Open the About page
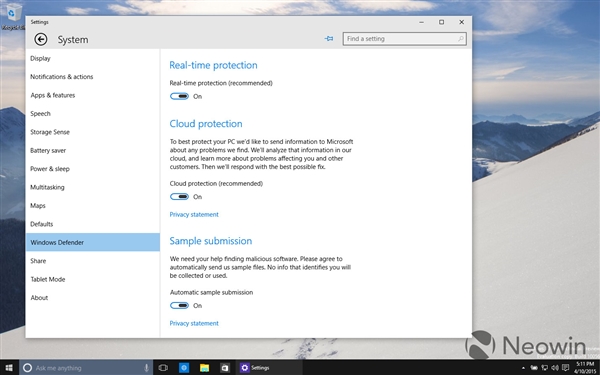This screenshot has height=375, width=600. pyautogui.click(x=93, y=298)
